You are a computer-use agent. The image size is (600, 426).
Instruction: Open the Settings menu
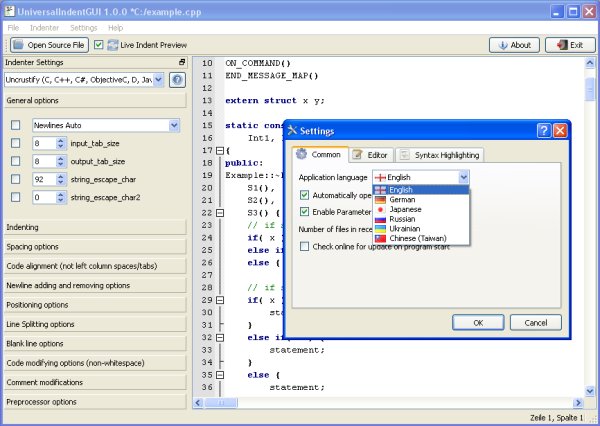[83, 28]
